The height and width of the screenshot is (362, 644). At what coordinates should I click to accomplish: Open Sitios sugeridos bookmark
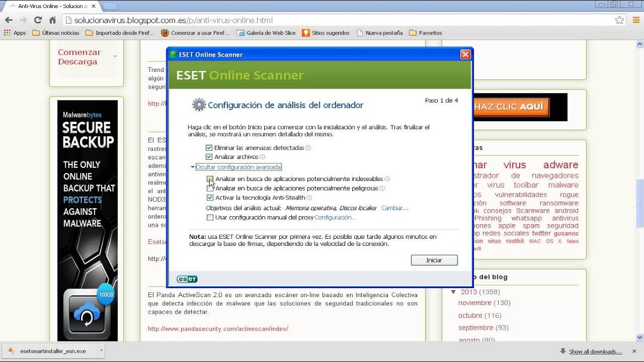(326, 33)
